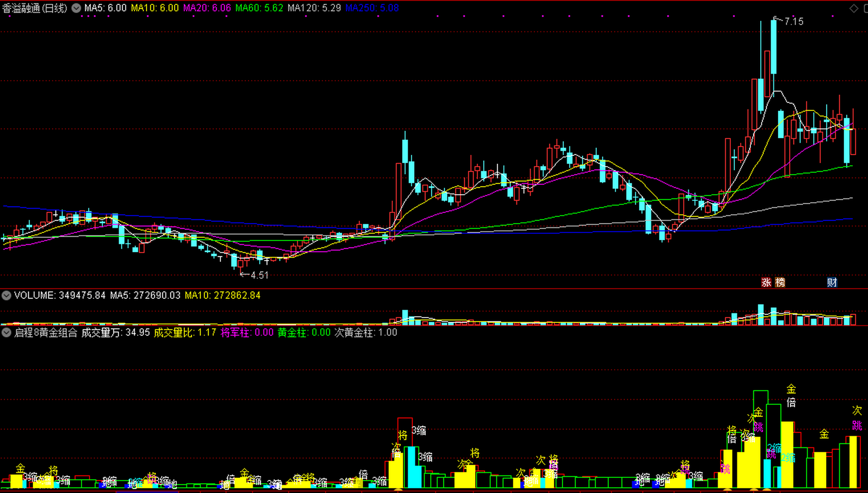Open dropdown next to 香溢融通(日线) title

click(76, 8)
